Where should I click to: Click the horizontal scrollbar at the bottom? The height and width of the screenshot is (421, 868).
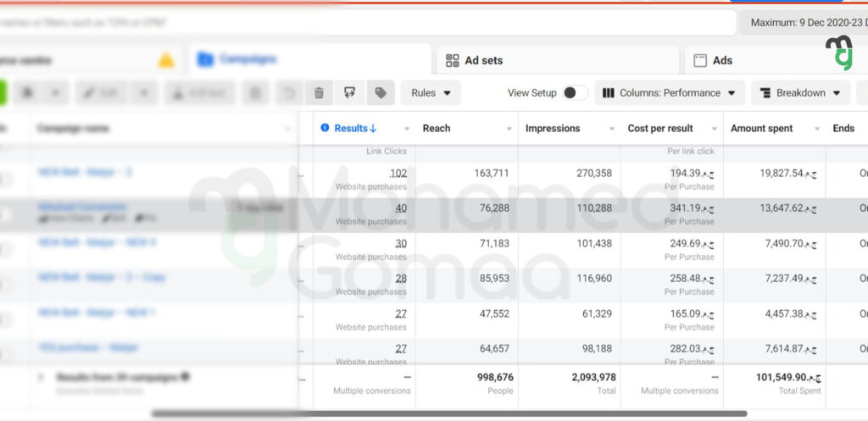(x=449, y=414)
